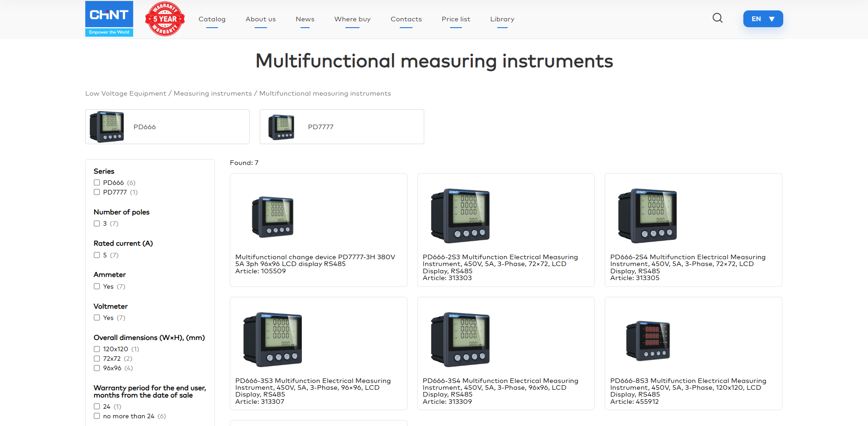868x426 pixels.
Task: Click the "Multifunctional measuring instruments" page title
Action: coord(434,61)
